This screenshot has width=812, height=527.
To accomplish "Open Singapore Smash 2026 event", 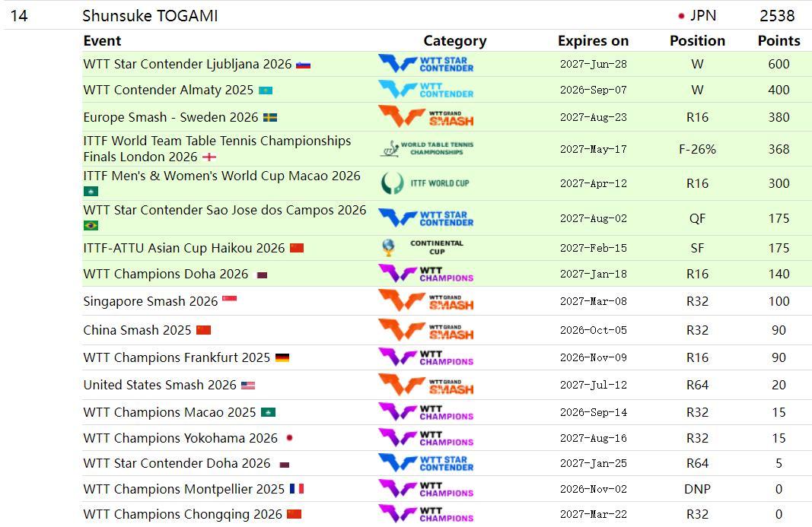I will 150,301.
